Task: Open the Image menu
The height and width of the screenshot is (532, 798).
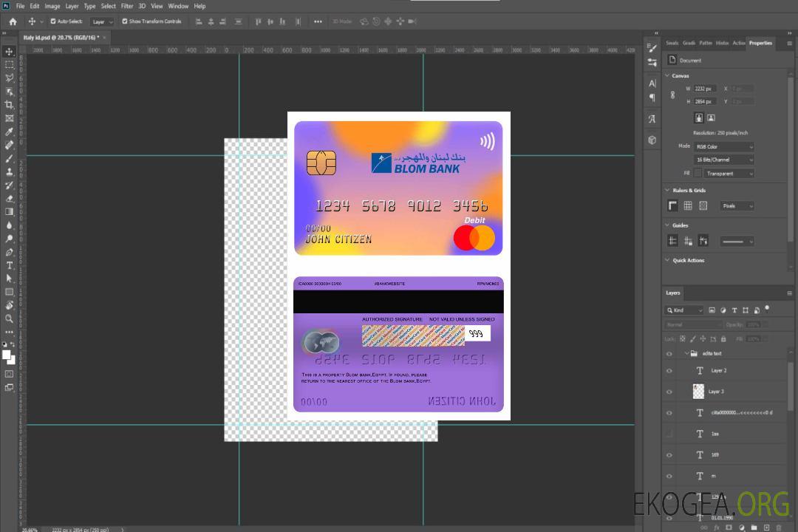Action: (x=52, y=6)
